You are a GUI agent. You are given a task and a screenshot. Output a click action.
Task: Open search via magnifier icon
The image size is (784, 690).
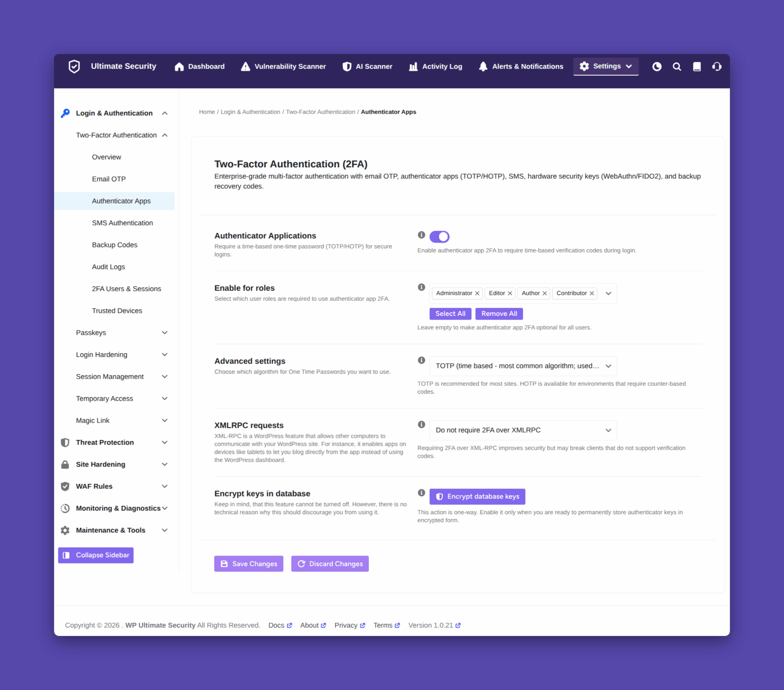[677, 67]
